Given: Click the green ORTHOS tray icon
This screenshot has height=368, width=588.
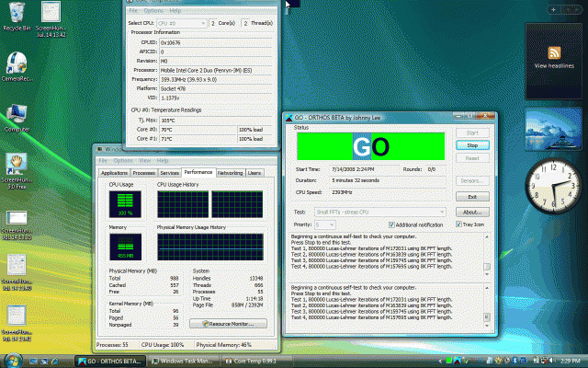Looking at the screenshot, I should tap(449, 361).
